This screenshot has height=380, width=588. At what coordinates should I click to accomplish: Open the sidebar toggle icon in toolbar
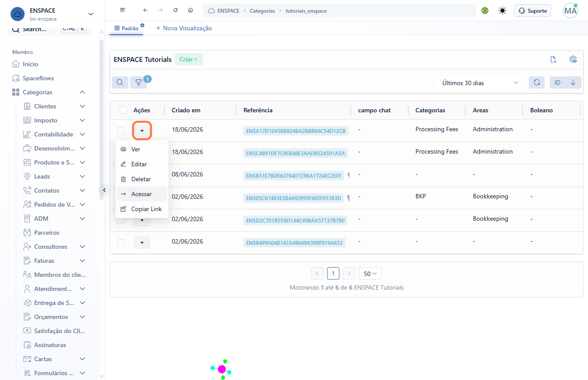[x=123, y=11]
